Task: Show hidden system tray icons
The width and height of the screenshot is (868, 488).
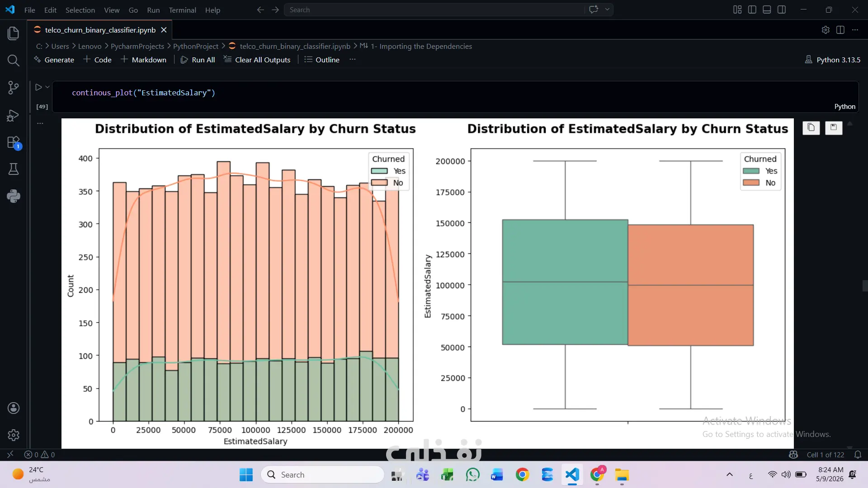Action: coord(730,474)
